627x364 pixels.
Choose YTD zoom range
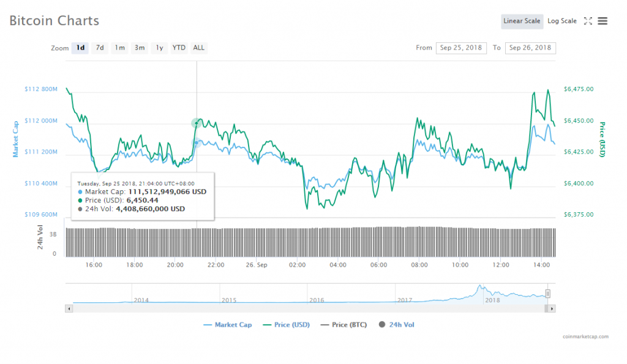tap(179, 48)
